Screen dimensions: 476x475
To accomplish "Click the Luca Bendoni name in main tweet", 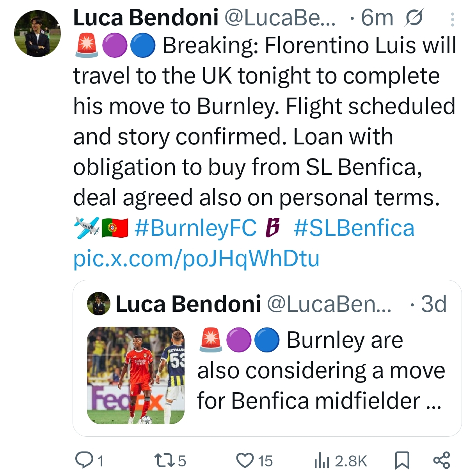I will [x=146, y=18].
